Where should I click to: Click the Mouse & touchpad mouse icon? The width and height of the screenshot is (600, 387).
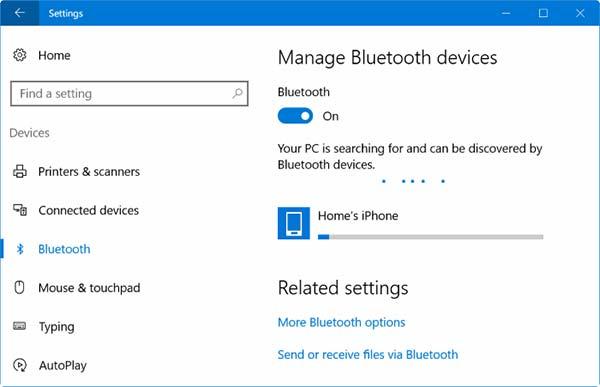(x=19, y=287)
